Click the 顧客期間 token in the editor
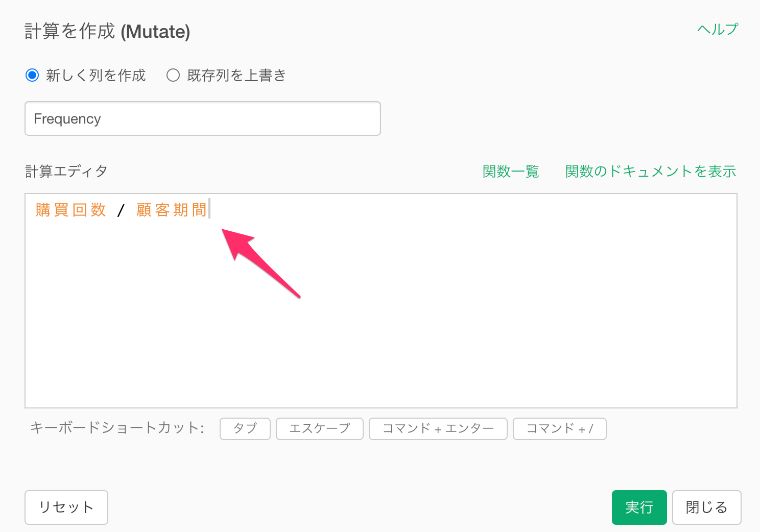The height and width of the screenshot is (532, 760). click(x=172, y=210)
